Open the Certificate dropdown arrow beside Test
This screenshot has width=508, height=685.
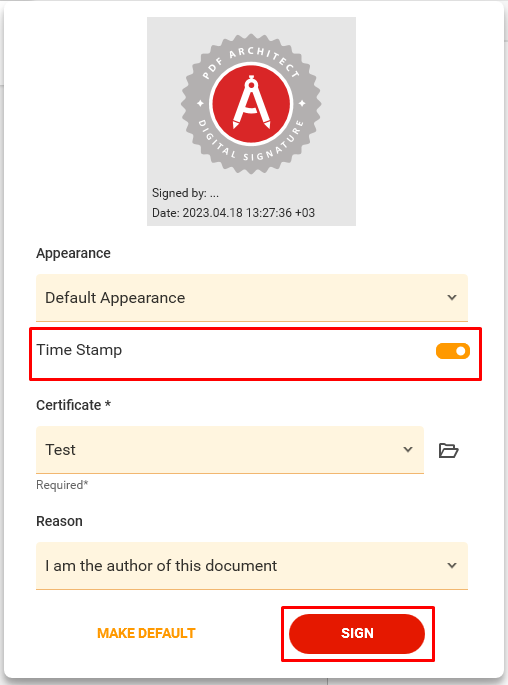pos(408,450)
